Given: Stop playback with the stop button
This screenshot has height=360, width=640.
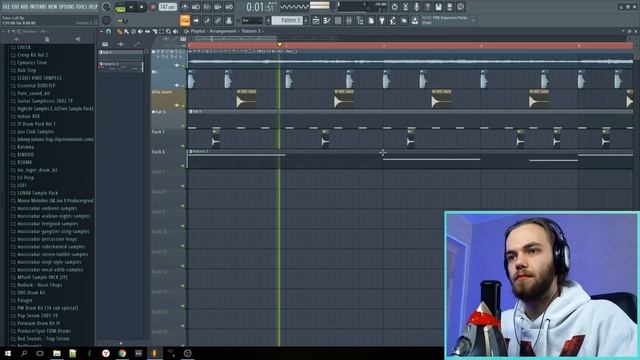Looking at the screenshot, I should [142, 7].
